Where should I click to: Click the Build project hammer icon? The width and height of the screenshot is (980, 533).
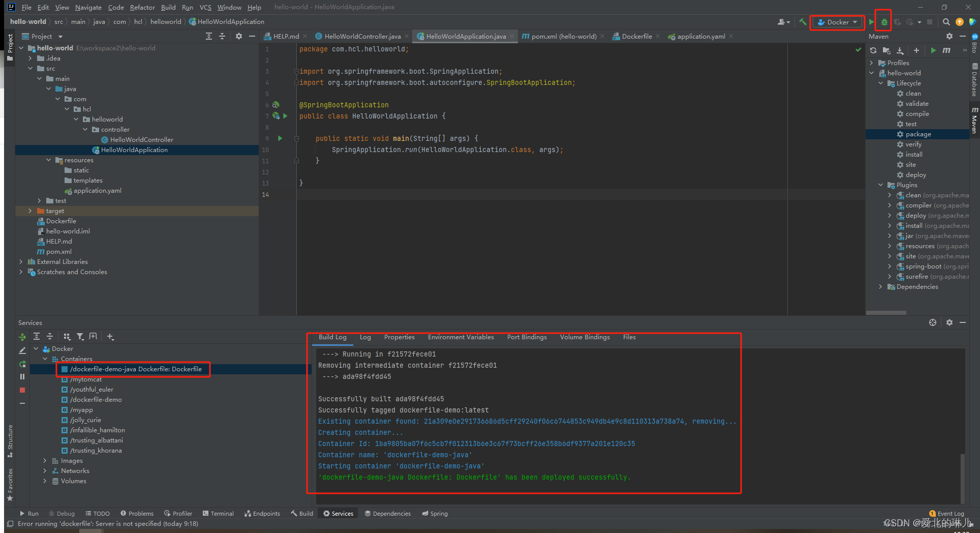pyautogui.click(x=803, y=22)
